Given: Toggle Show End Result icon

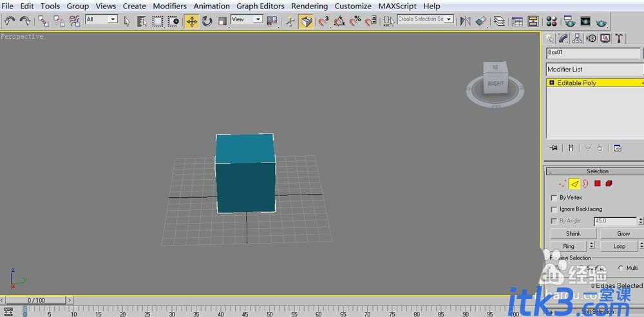Looking at the screenshot, I should point(571,148).
